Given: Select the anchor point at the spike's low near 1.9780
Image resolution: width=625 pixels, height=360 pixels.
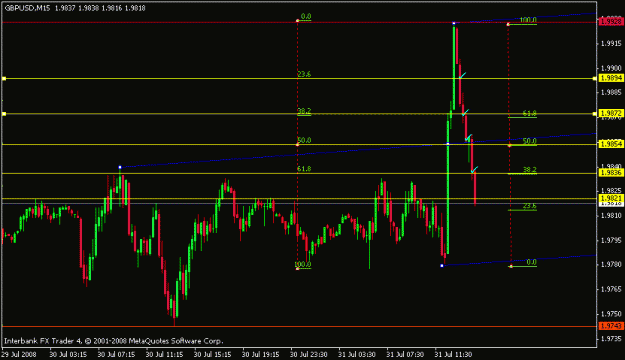Looking at the screenshot, I should [x=442, y=266].
